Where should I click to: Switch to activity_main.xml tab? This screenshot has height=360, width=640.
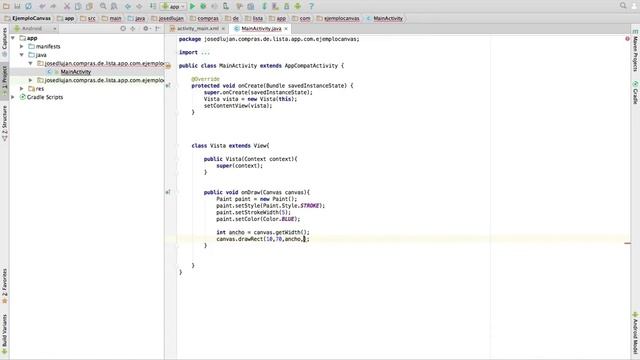pos(198,29)
